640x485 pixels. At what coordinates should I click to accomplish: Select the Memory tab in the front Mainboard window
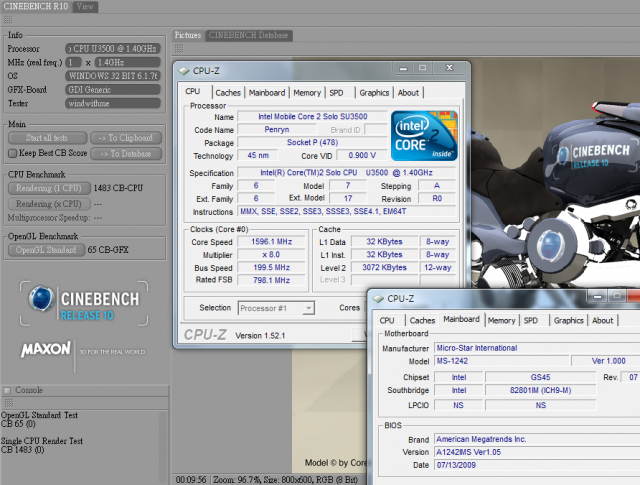point(501,320)
